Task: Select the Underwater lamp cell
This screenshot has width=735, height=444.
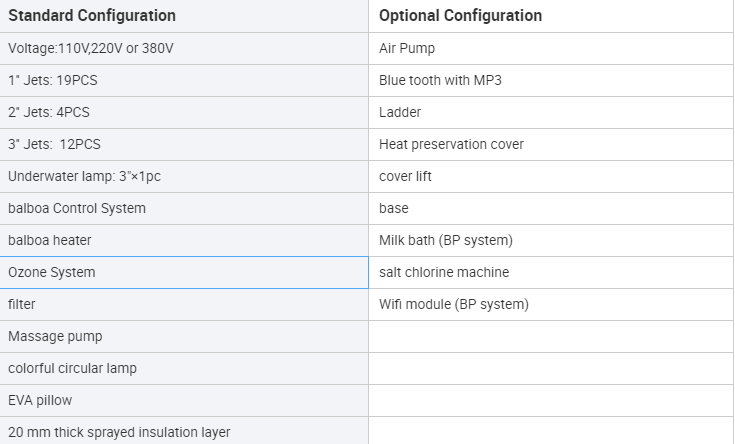Action: (x=184, y=176)
